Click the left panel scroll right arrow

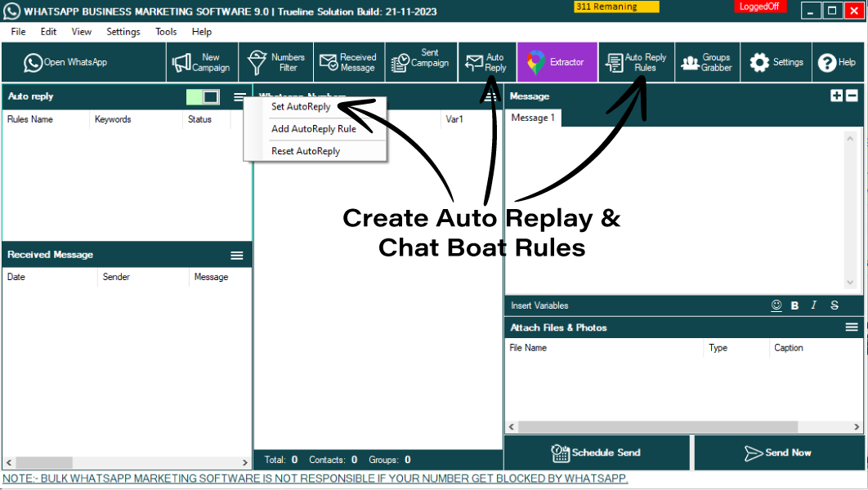point(244,462)
